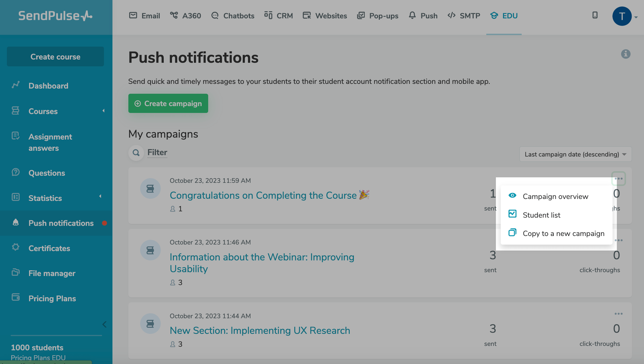The width and height of the screenshot is (644, 364).
Task: Expand the Courses sidebar submenu
Action: click(x=43, y=111)
